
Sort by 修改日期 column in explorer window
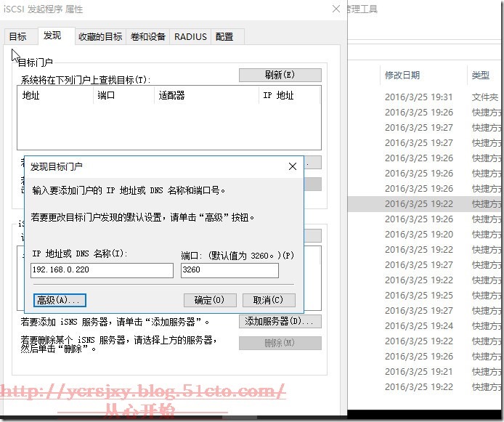(423, 76)
